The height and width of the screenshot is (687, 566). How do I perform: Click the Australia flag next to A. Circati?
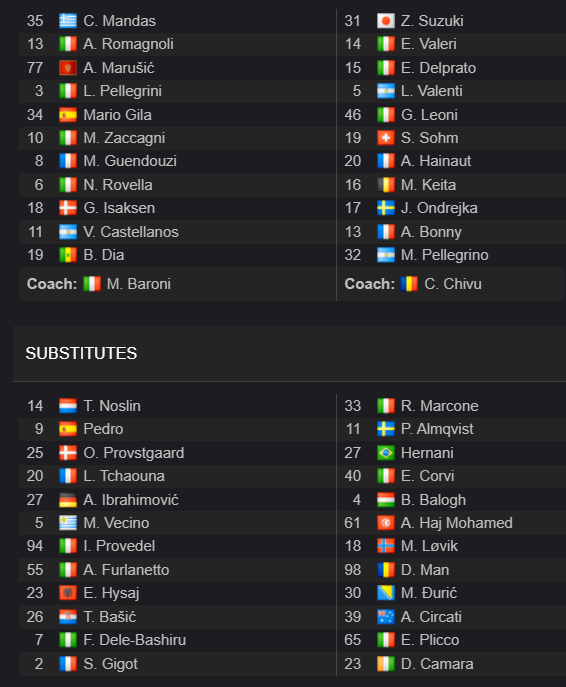[x=386, y=617]
